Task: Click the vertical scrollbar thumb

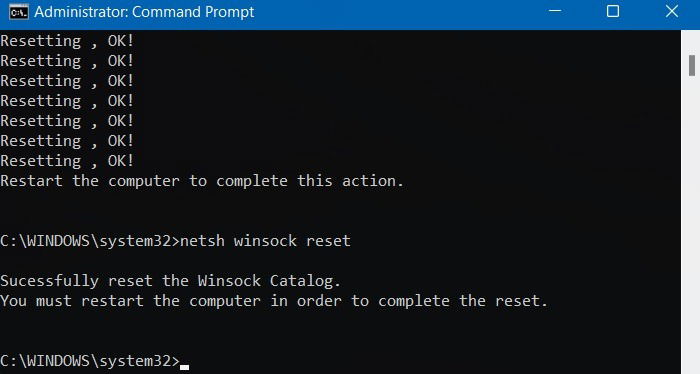Action: 692,65
